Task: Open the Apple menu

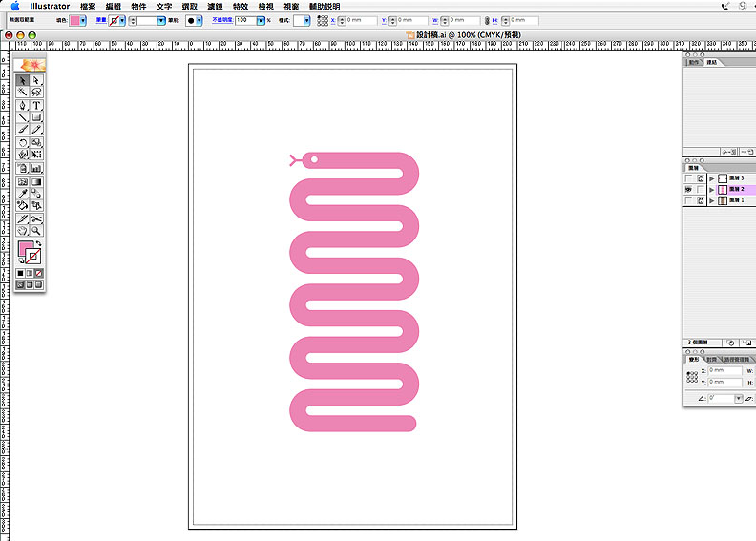Action: pos(15,6)
